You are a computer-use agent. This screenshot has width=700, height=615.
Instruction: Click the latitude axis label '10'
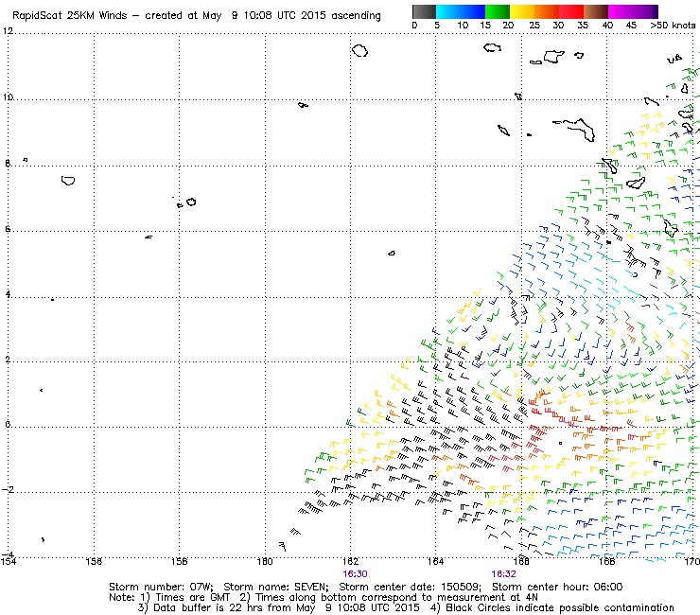(8, 97)
